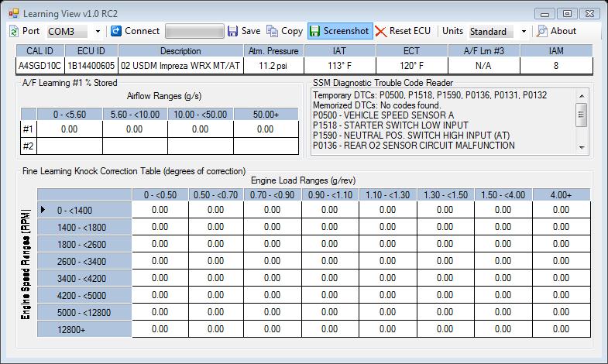
Task: Click the Save floppy disk icon
Action: click(233, 31)
